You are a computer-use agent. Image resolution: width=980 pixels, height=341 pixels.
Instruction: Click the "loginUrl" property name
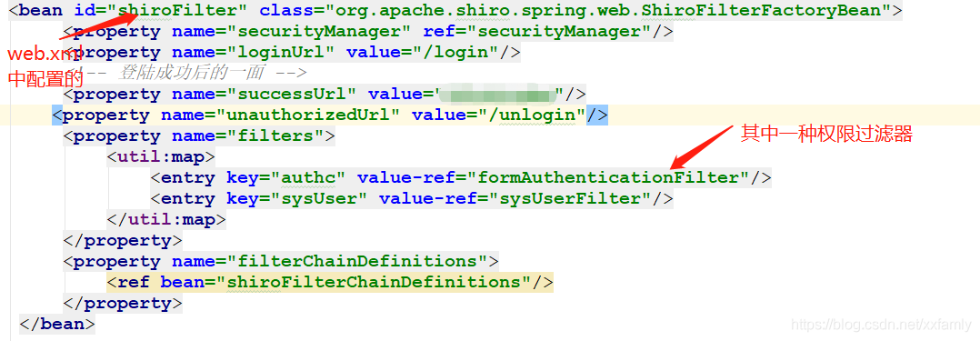tap(281, 53)
